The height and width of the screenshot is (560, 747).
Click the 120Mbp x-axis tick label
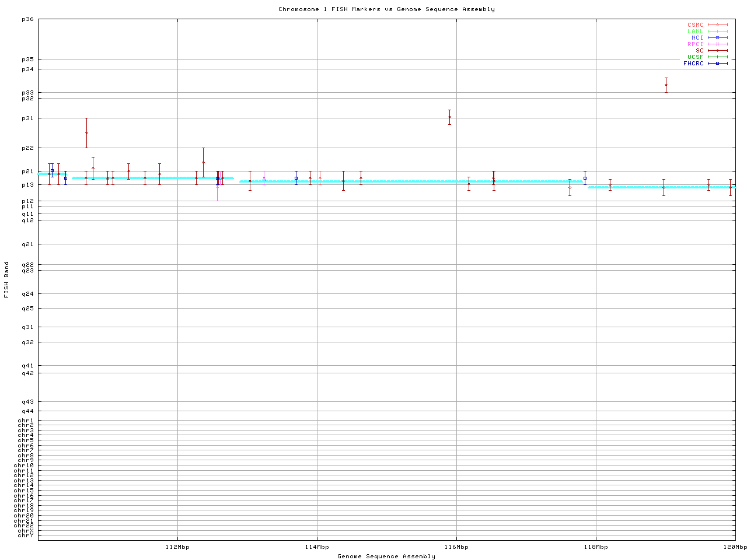(735, 547)
